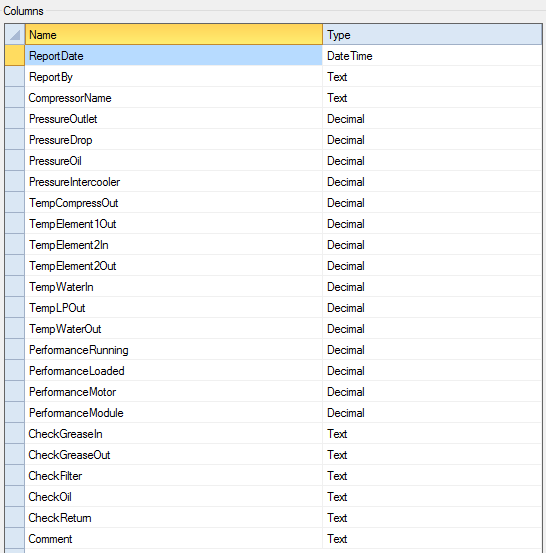Sort by the Name column header
Screen dimensions: 546x553
click(174, 35)
